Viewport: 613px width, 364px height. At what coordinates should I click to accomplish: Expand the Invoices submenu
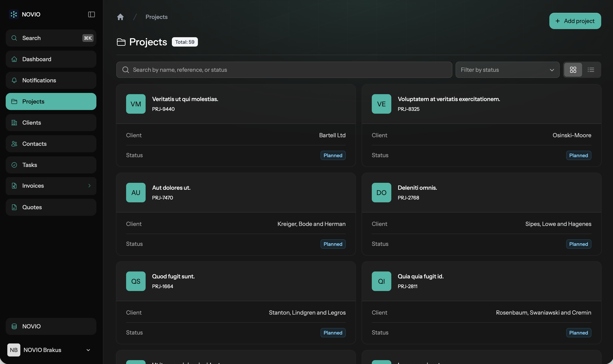point(51,186)
